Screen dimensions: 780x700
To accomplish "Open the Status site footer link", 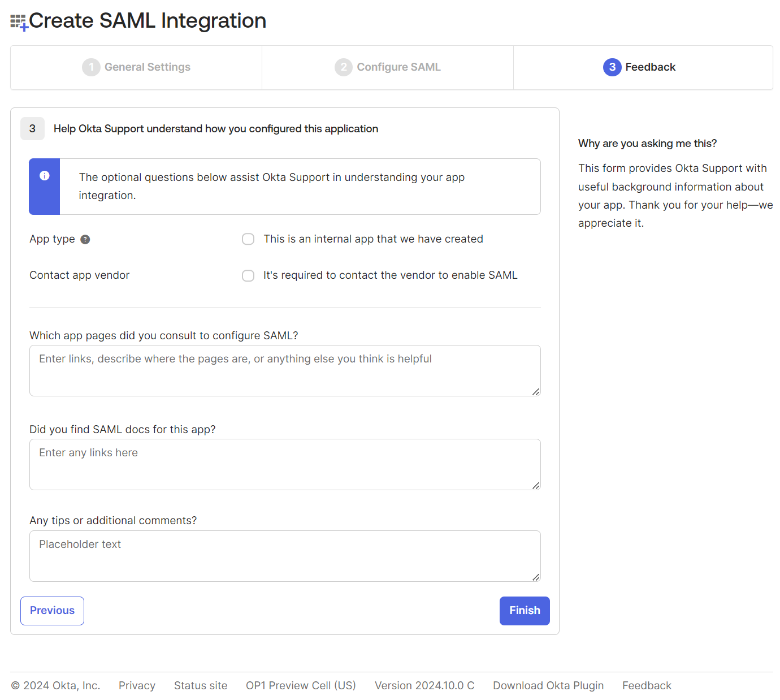I will coord(201,685).
